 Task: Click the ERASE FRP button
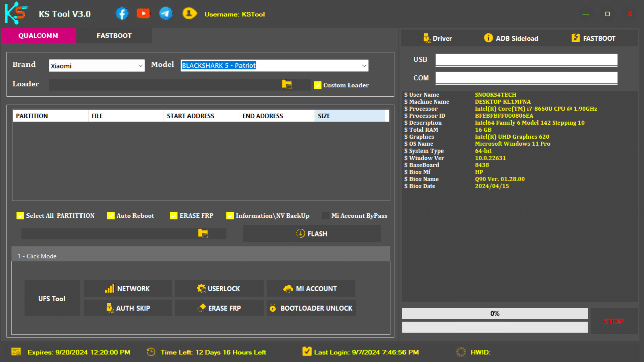click(x=219, y=308)
